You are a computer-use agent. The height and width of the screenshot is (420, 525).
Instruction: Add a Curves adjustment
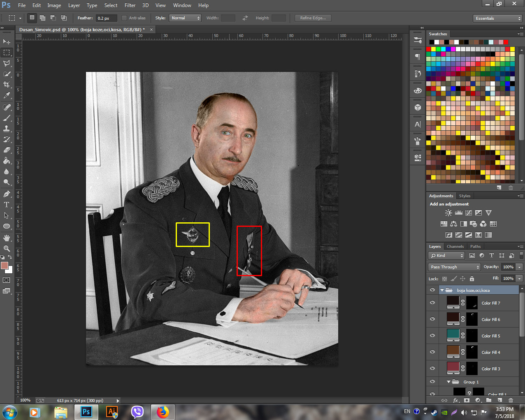tap(469, 213)
